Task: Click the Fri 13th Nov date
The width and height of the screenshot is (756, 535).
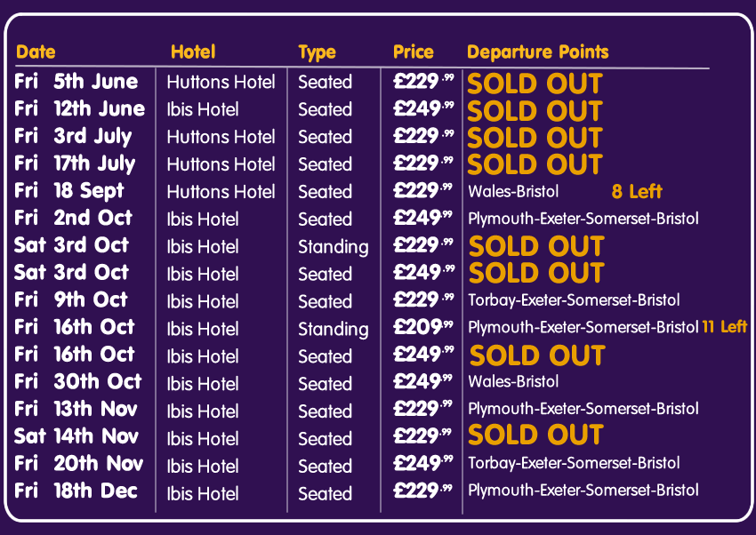Action: pos(76,409)
